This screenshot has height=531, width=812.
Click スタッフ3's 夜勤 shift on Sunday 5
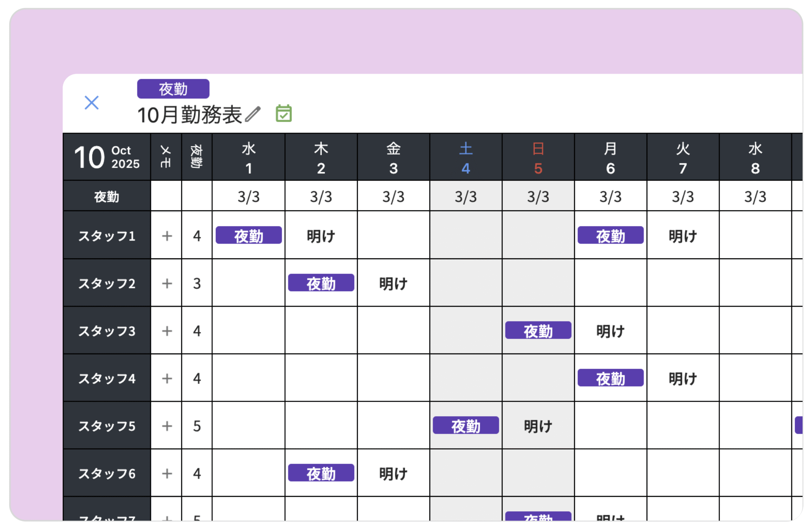(538, 330)
